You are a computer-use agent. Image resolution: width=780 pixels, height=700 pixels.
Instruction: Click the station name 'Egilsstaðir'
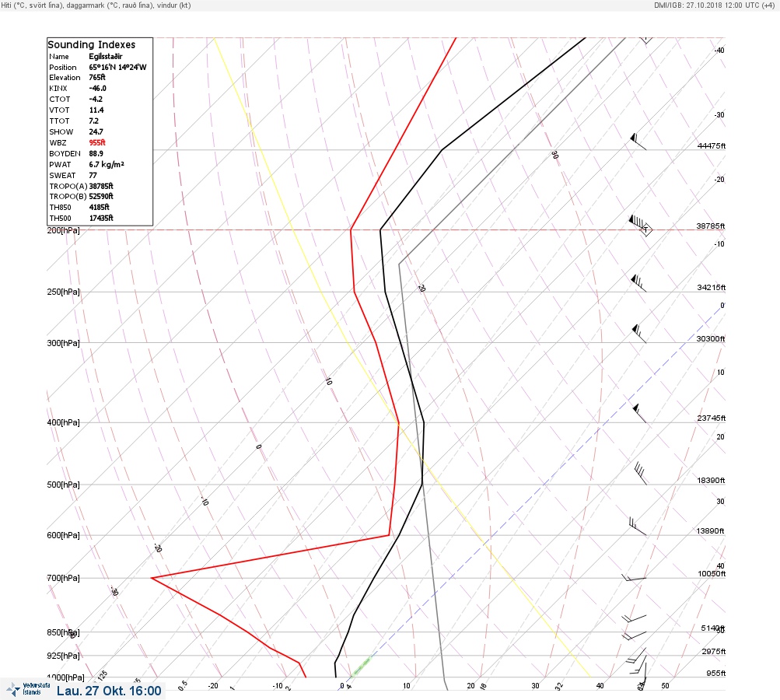106,56
